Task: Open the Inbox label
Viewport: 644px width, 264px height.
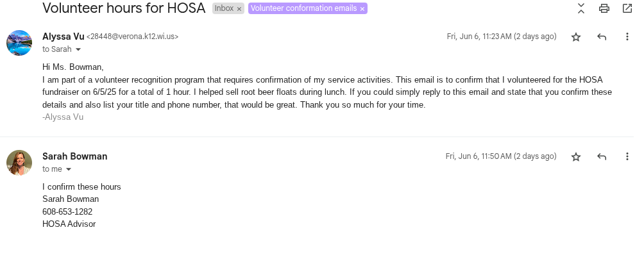Action: 224,9
